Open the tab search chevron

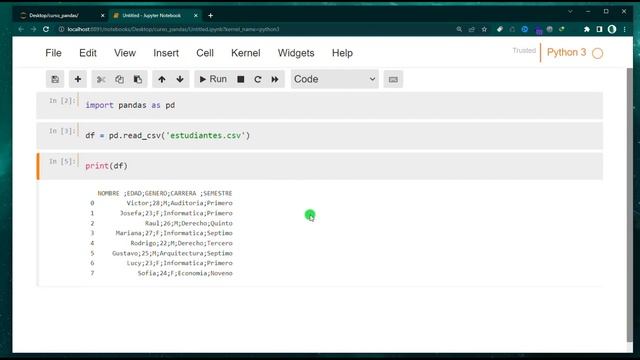[x=570, y=12]
